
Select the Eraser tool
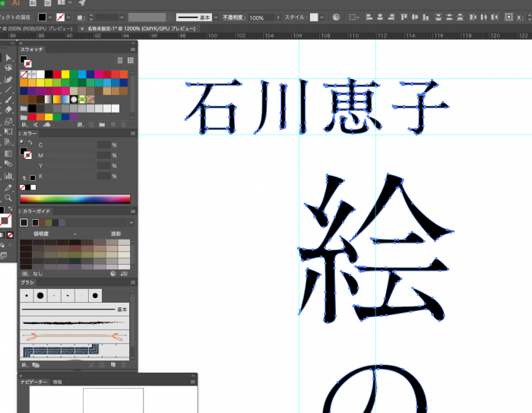(8, 110)
